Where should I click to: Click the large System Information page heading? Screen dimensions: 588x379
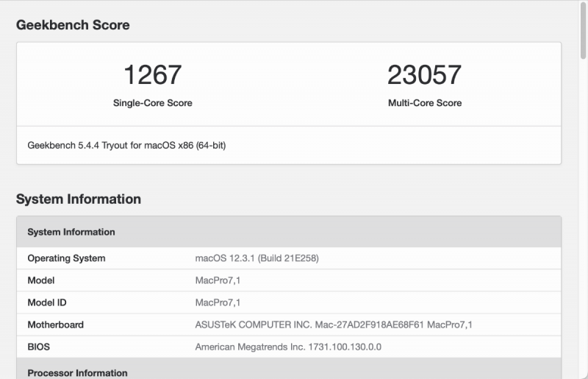click(79, 199)
